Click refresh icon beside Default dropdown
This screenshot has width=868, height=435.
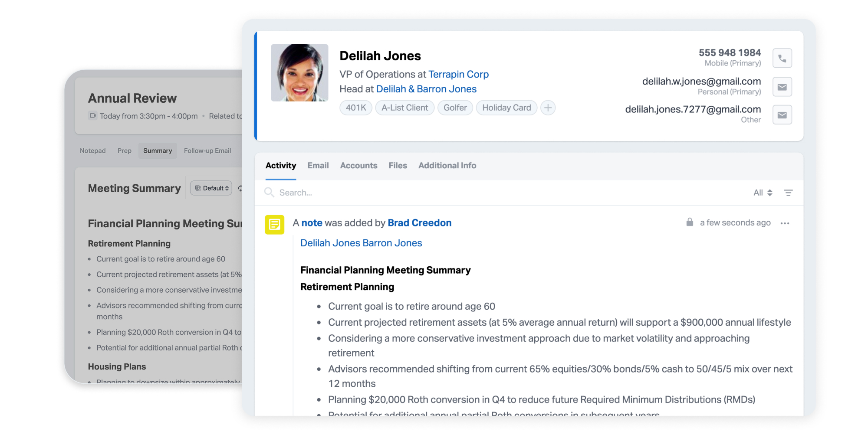240,188
